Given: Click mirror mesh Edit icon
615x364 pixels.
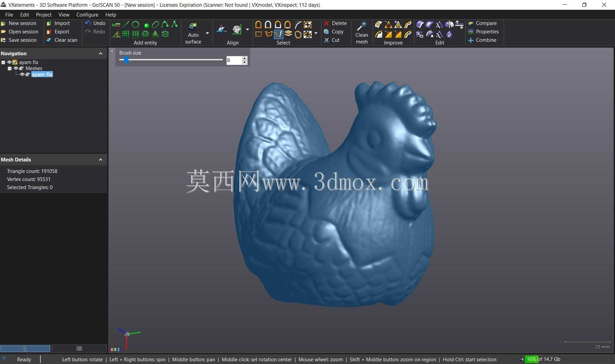Looking at the screenshot, I should pos(449,25).
